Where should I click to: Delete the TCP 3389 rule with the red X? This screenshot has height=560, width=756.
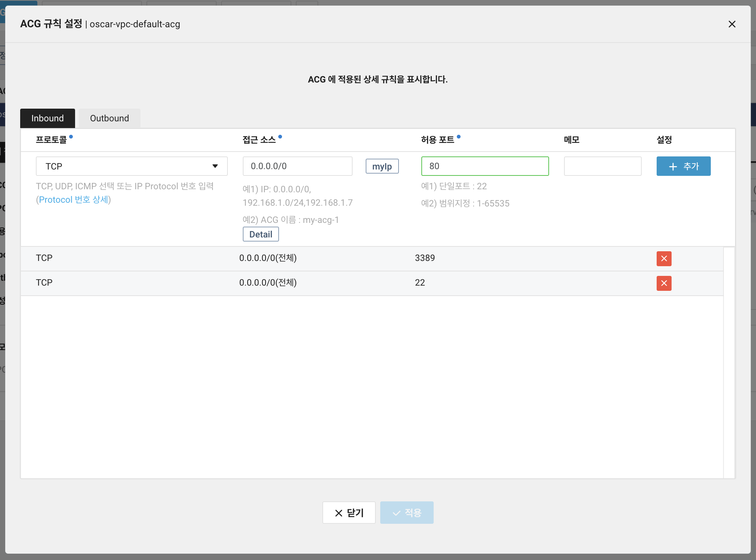click(664, 258)
